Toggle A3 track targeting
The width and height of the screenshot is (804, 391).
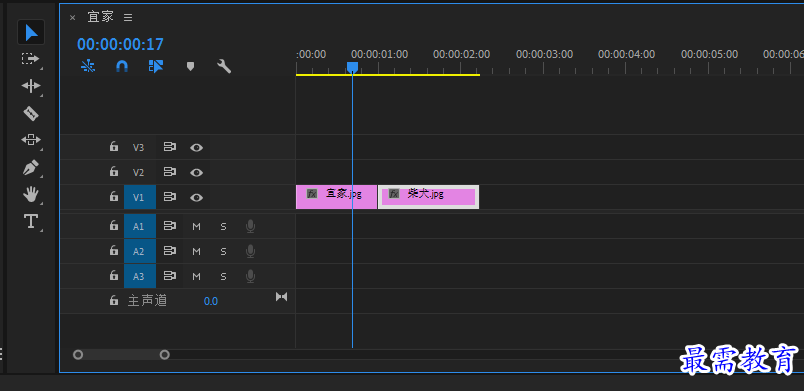(139, 276)
